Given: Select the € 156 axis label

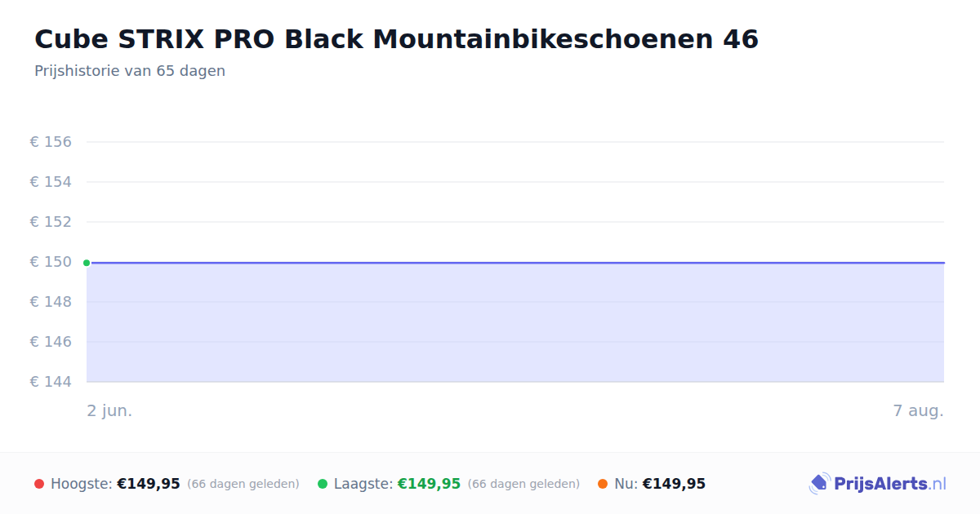Looking at the screenshot, I should [x=51, y=142].
